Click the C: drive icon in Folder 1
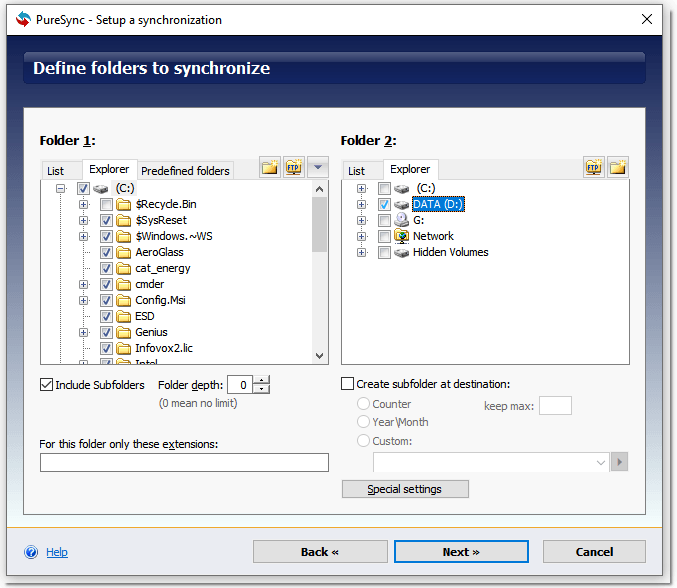The width and height of the screenshot is (677, 588). (101, 189)
